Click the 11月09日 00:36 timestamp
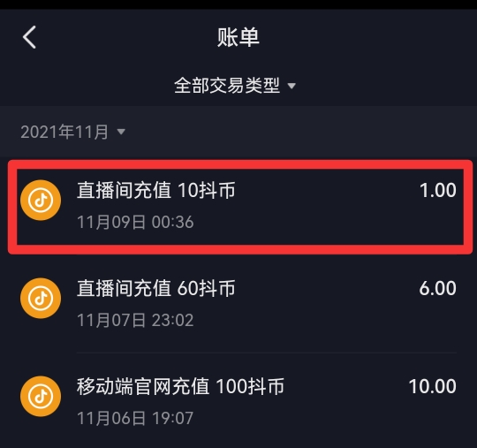 pos(135,222)
